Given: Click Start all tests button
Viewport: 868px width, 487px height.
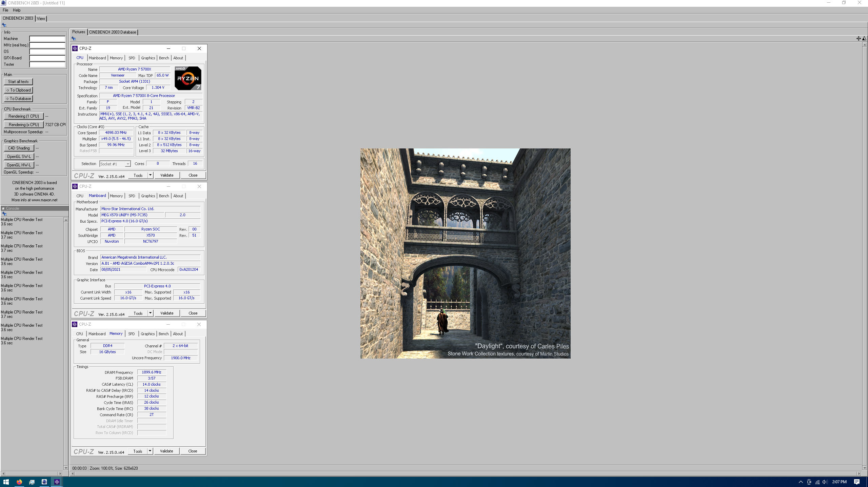Looking at the screenshot, I should click(x=18, y=82).
